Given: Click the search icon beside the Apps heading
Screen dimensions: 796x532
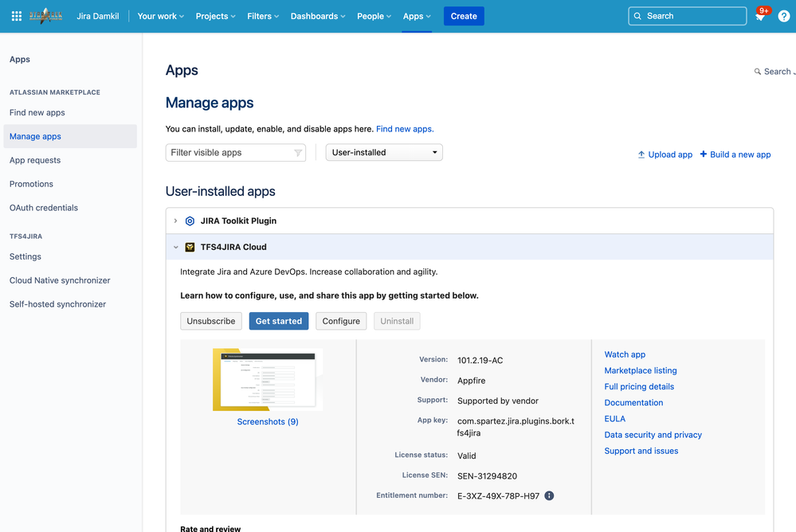Looking at the screenshot, I should 758,72.
